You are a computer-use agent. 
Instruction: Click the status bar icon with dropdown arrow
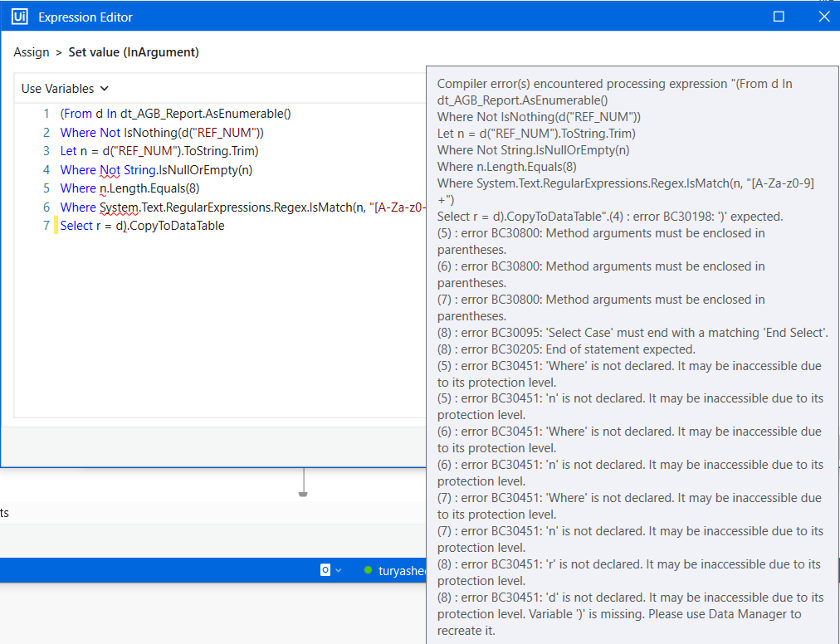(x=330, y=570)
